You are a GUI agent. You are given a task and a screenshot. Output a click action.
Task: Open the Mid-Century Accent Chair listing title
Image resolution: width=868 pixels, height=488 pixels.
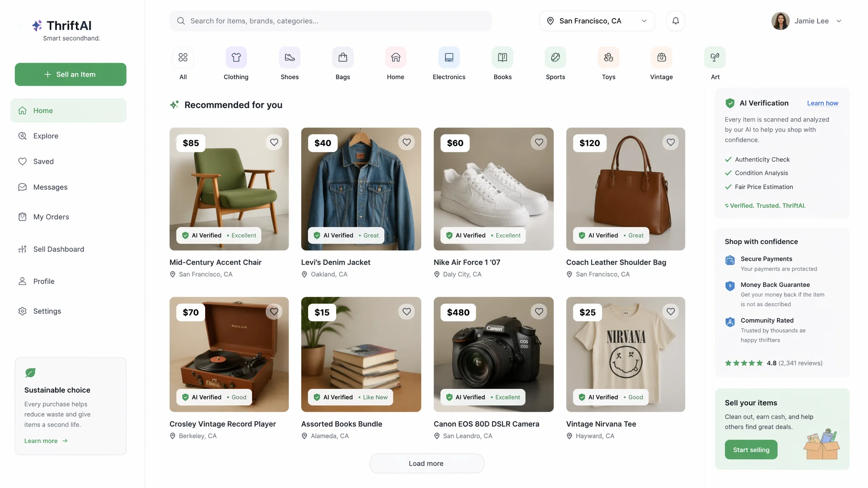[x=215, y=262]
